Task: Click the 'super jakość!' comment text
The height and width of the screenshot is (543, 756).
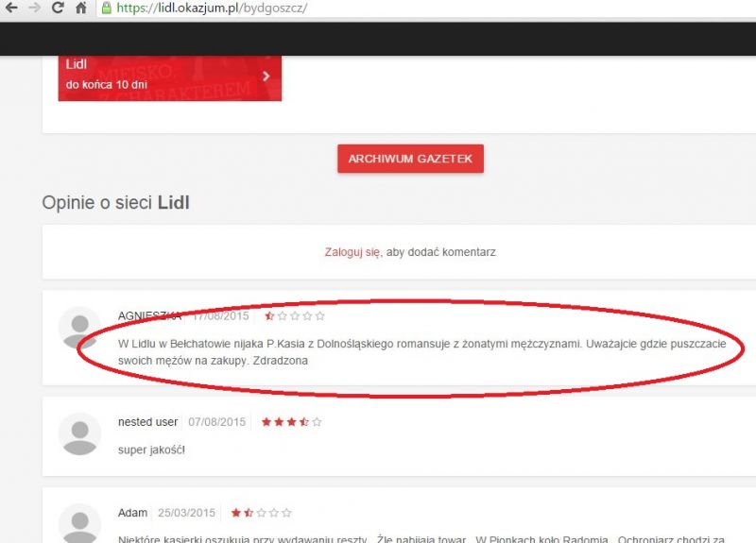Action: coord(151,450)
